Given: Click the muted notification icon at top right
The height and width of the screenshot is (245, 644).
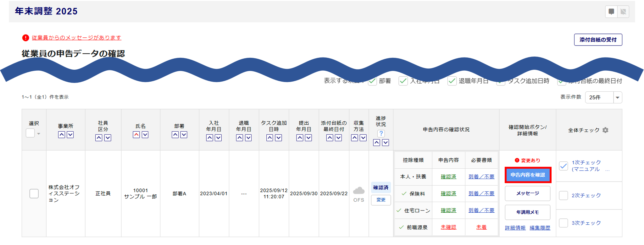Looking at the screenshot, I should coord(623,12).
